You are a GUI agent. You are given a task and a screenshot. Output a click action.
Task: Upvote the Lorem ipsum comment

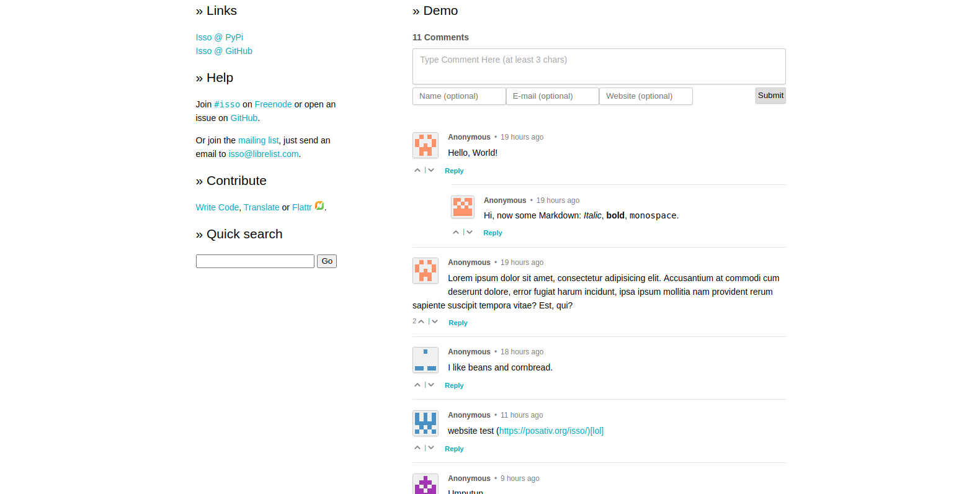421,321
